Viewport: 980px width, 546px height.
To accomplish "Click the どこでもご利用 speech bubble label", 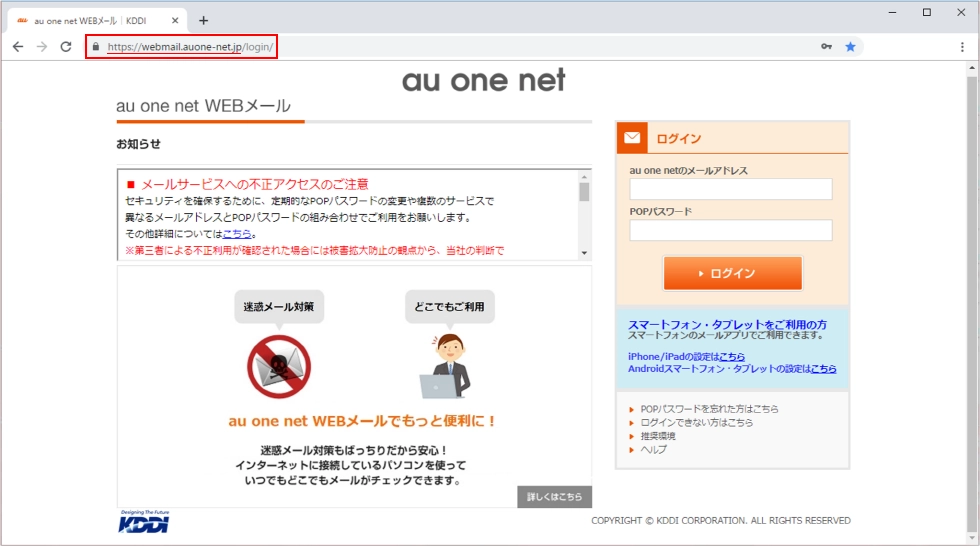I will click(449, 307).
